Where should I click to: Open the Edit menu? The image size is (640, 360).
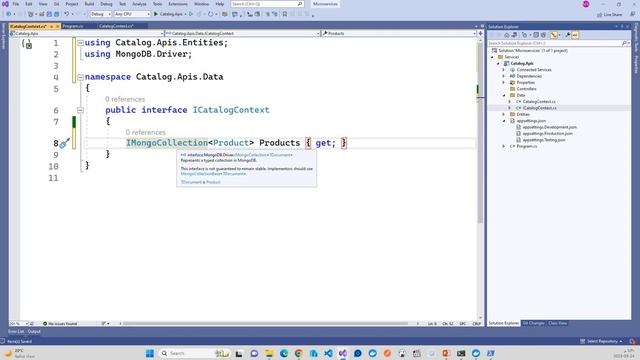coord(29,4)
